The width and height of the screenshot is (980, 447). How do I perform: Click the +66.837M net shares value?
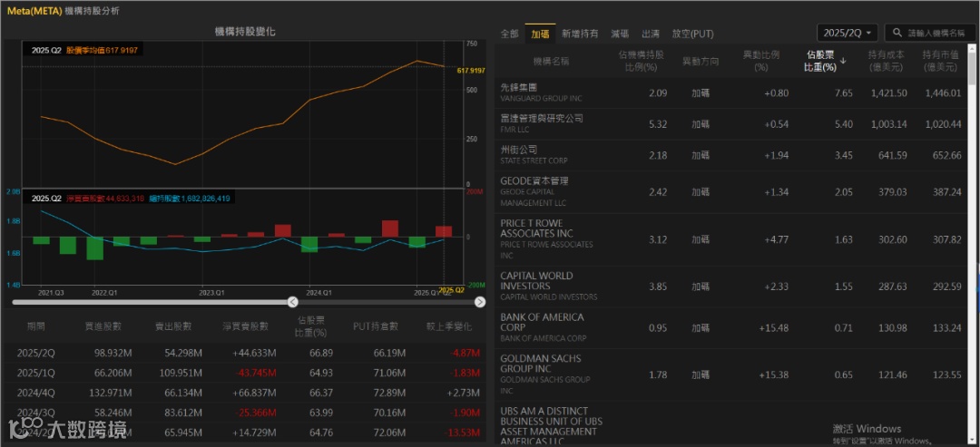coord(255,393)
